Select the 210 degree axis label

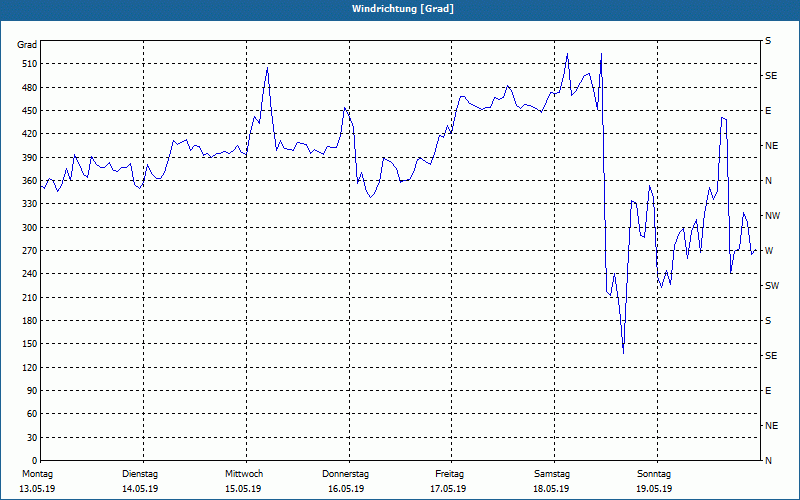pos(30,297)
